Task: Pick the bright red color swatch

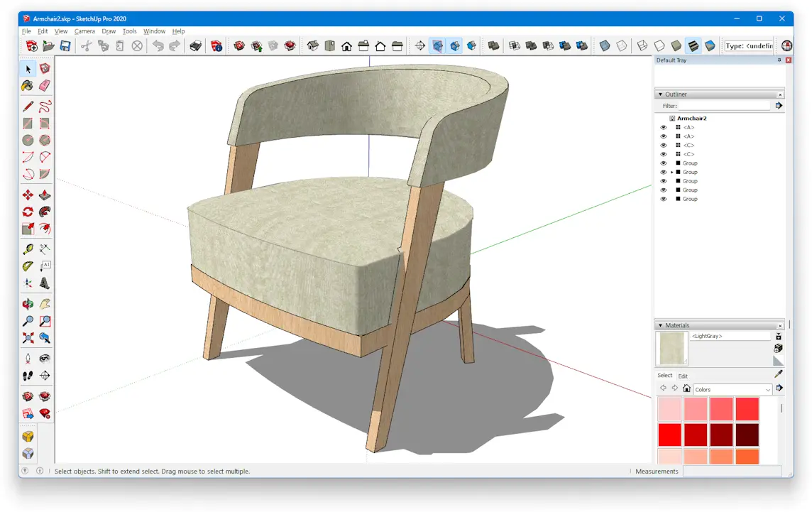Action: (669, 435)
